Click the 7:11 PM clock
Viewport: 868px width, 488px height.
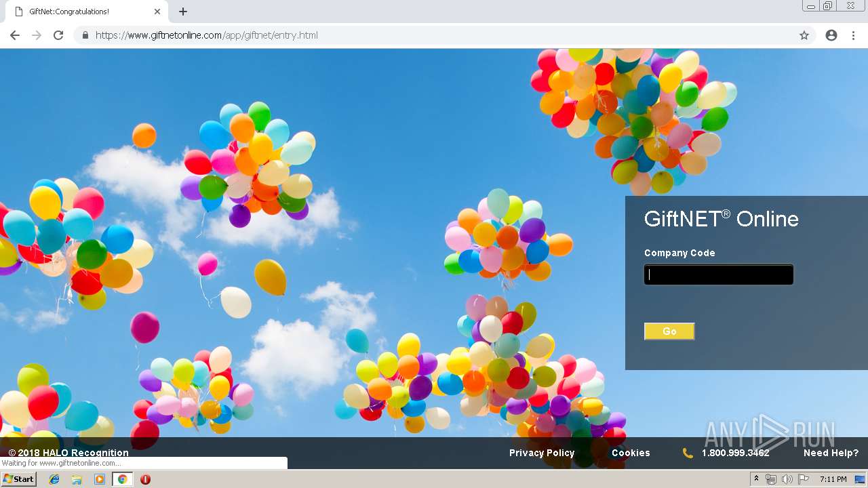tap(833, 479)
